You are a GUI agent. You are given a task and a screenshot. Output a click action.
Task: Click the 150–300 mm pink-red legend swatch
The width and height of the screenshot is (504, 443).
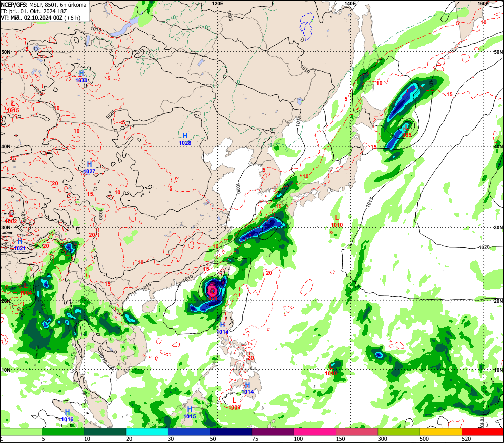click(357, 432)
